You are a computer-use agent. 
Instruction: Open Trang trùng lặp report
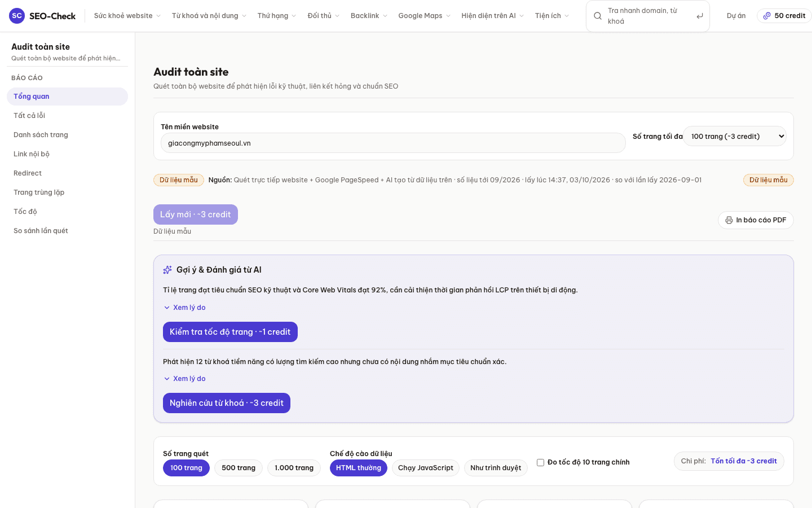(67, 192)
